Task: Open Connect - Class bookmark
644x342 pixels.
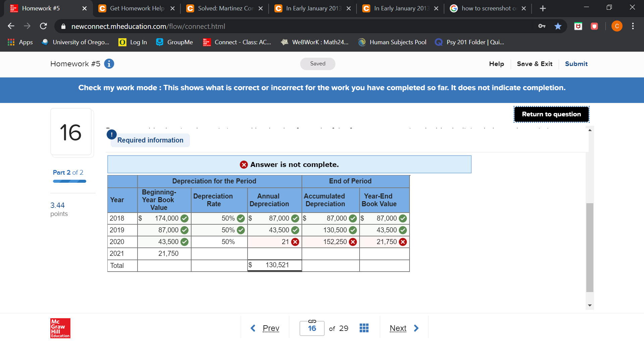Action: [x=237, y=42]
